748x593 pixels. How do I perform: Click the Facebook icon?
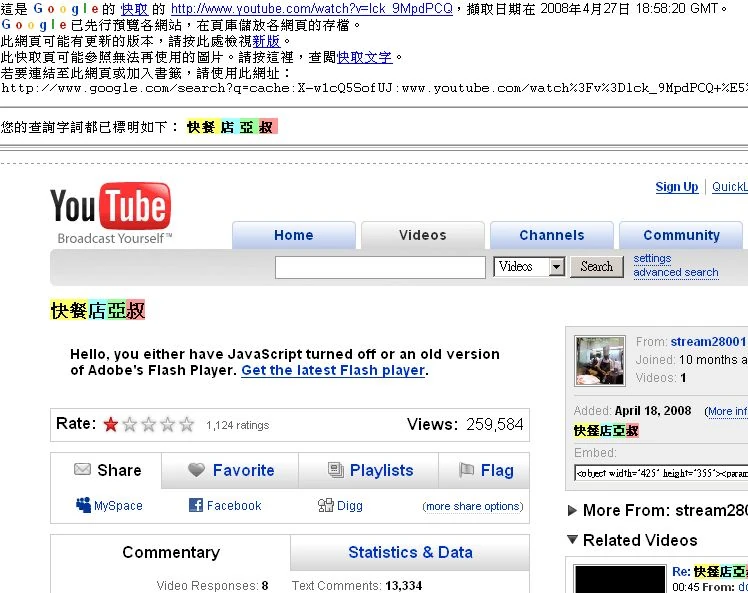point(196,505)
